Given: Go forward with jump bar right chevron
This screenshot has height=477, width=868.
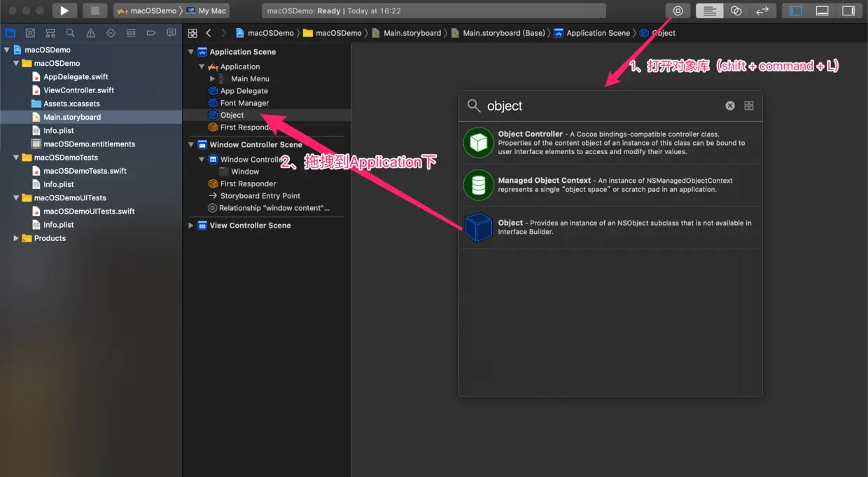Looking at the screenshot, I should pos(223,33).
